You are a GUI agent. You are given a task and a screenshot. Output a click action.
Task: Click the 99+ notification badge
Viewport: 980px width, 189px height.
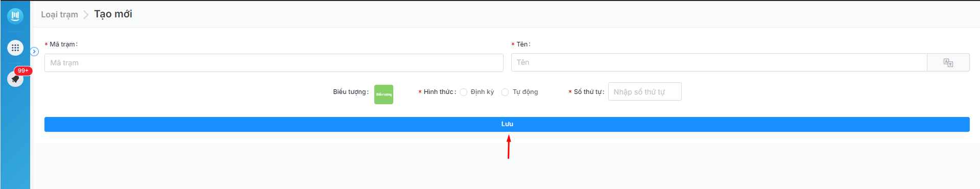click(23, 70)
